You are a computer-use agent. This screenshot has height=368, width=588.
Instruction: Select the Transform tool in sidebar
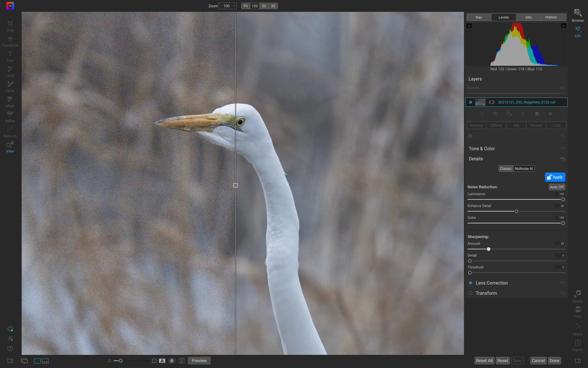[x=10, y=41]
